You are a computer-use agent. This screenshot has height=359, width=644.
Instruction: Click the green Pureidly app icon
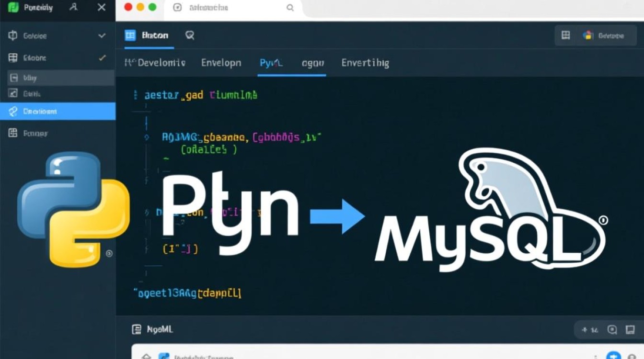12,7
